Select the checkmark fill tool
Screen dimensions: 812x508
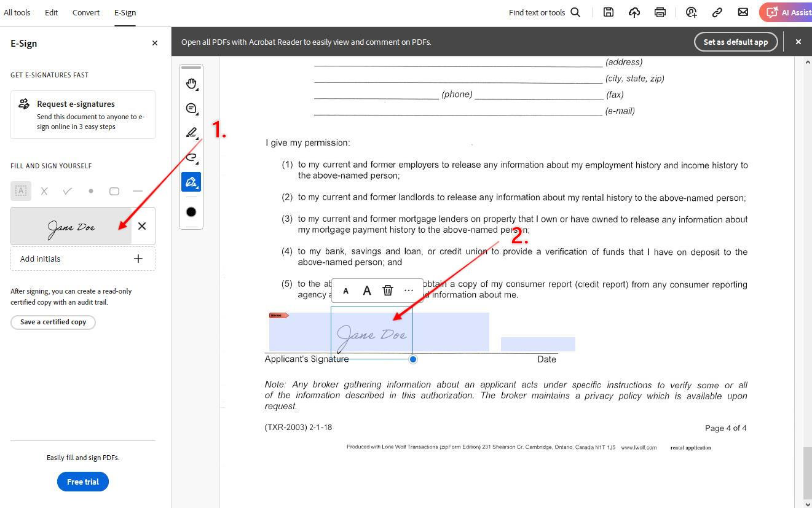click(68, 191)
